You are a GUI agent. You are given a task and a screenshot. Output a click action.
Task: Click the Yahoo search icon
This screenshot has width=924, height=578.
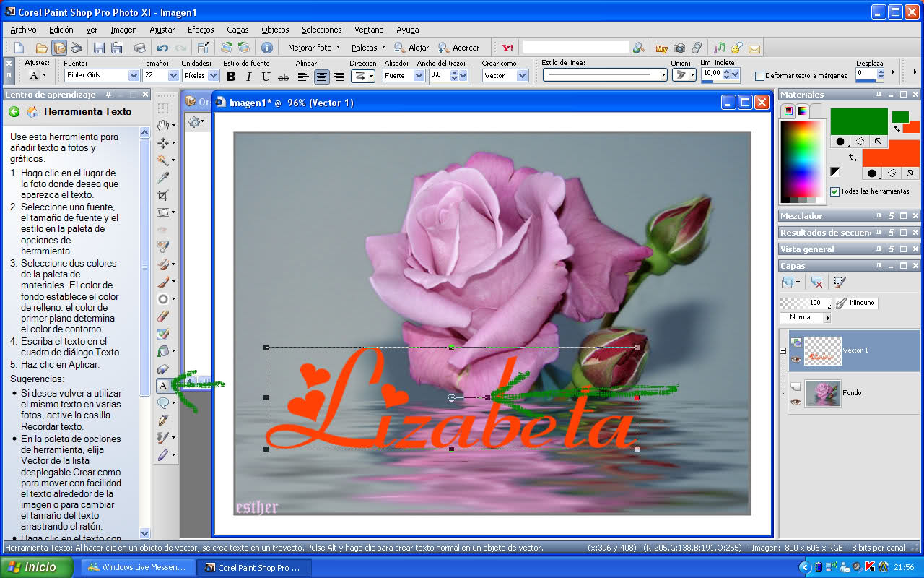click(x=507, y=48)
